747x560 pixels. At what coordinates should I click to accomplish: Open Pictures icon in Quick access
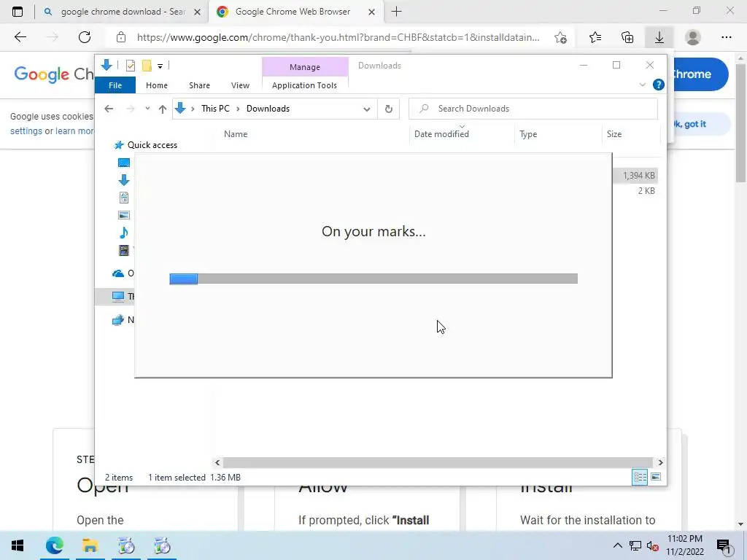coord(124,215)
